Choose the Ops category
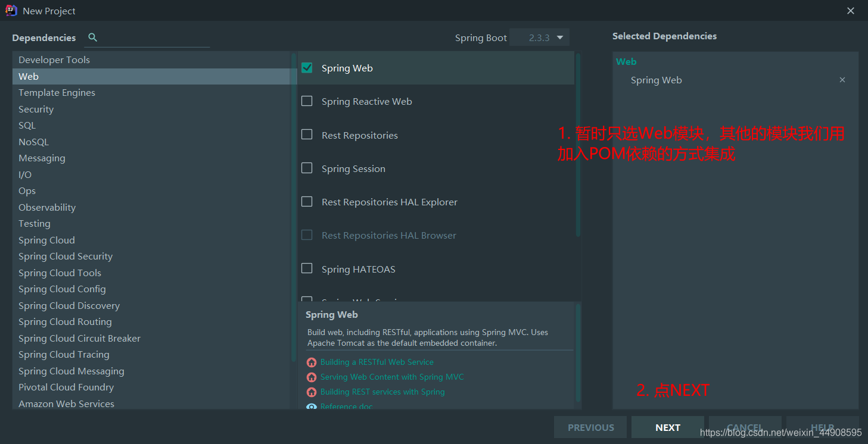Image resolution: width=868 pixels, height=444 pixels. pyautogui.click(x=152, y=190)
